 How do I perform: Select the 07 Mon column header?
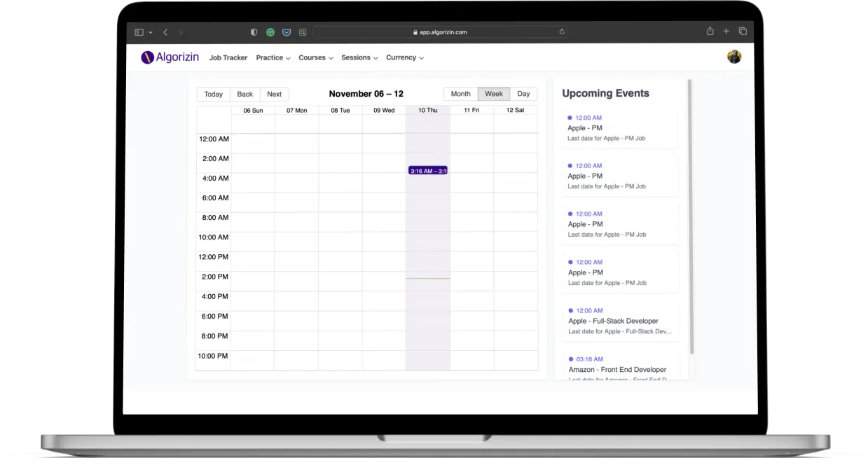coord(297,111)
